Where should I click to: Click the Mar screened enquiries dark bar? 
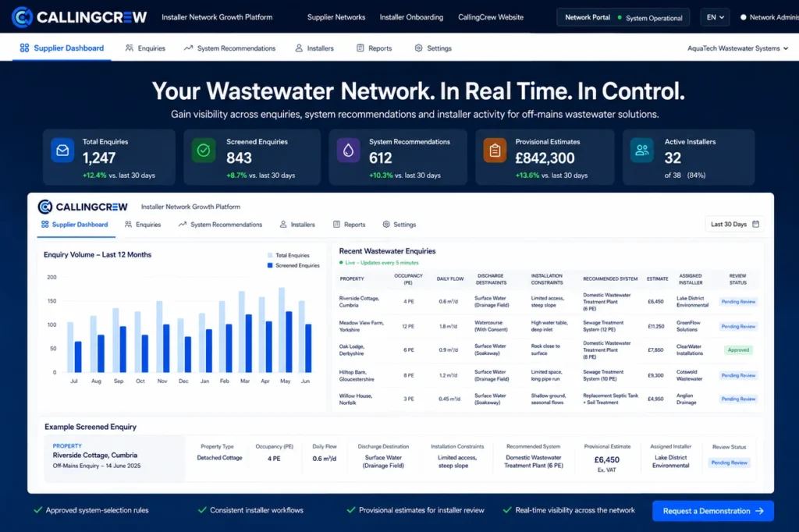click(x=249, y=343)
